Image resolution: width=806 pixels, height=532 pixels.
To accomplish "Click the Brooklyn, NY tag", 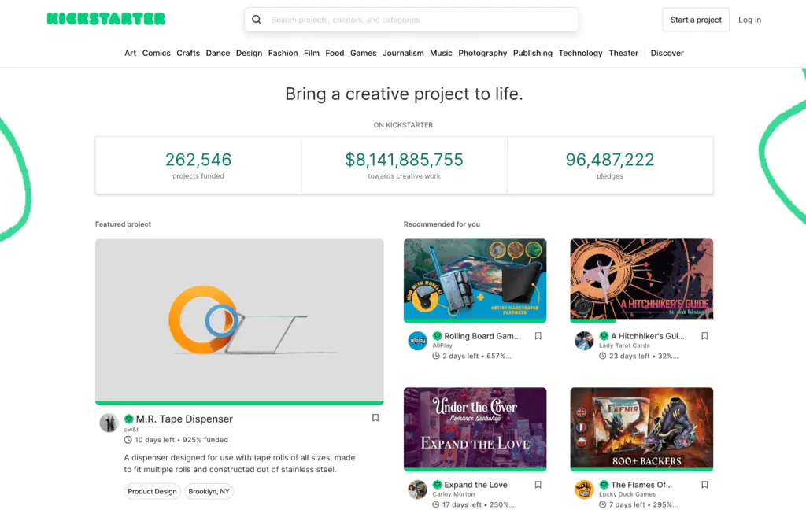I will tap(209, 491).
